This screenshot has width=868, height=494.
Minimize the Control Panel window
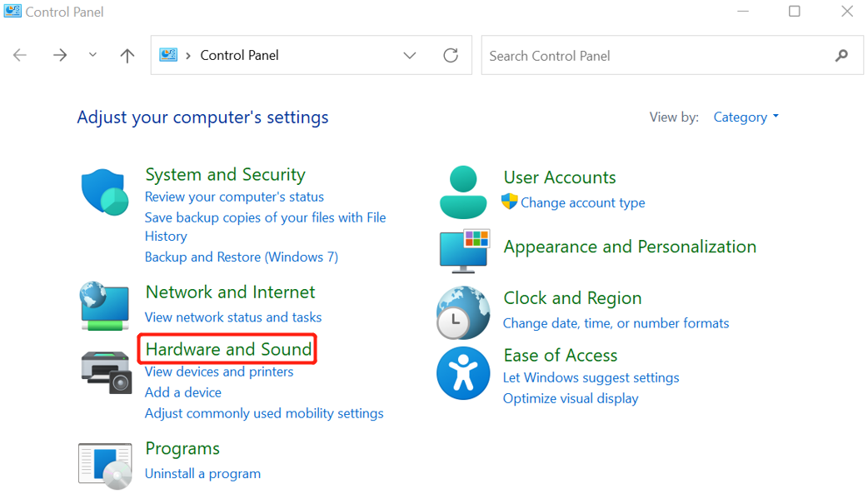point(743,11)
